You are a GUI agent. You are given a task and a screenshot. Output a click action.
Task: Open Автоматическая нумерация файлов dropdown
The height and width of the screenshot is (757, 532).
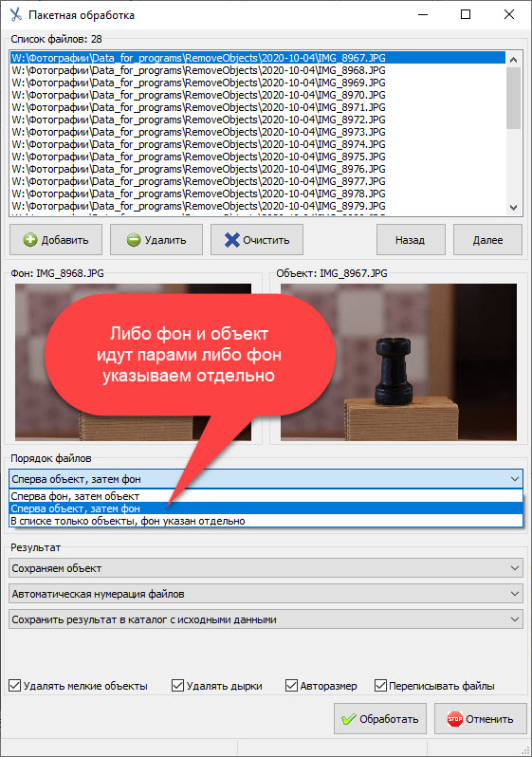coord(266,594)
